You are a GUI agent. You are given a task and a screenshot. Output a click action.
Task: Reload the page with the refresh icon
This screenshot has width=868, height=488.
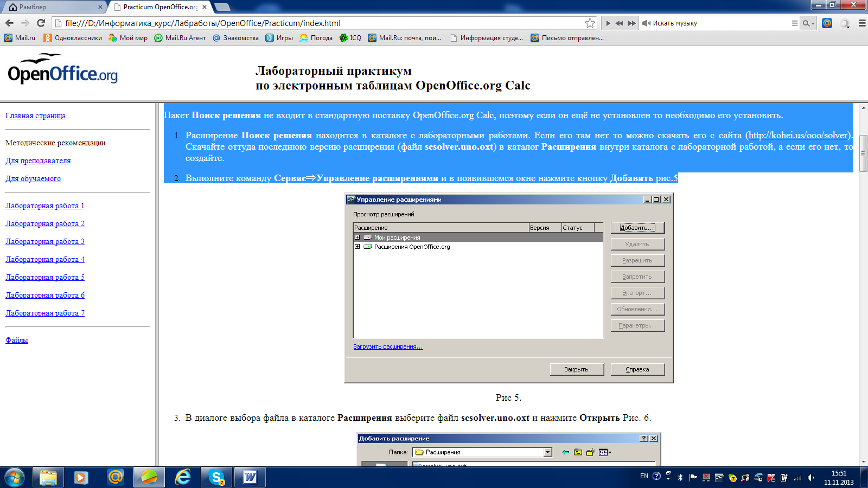point(41,23)
